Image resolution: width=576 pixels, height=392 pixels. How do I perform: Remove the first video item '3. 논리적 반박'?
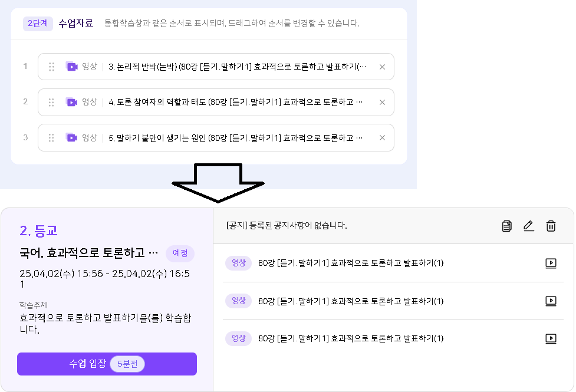coord(382,67)
